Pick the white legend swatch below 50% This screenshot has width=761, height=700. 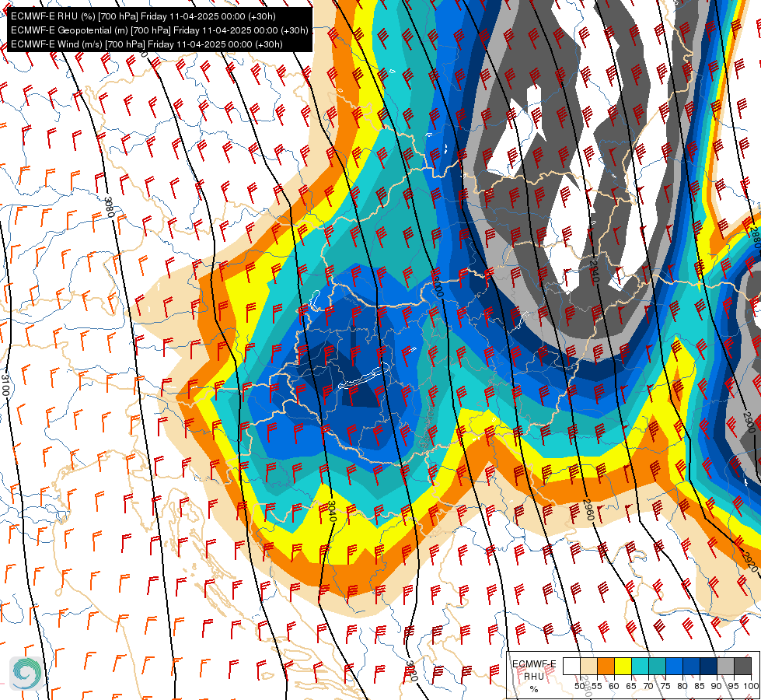571,666
